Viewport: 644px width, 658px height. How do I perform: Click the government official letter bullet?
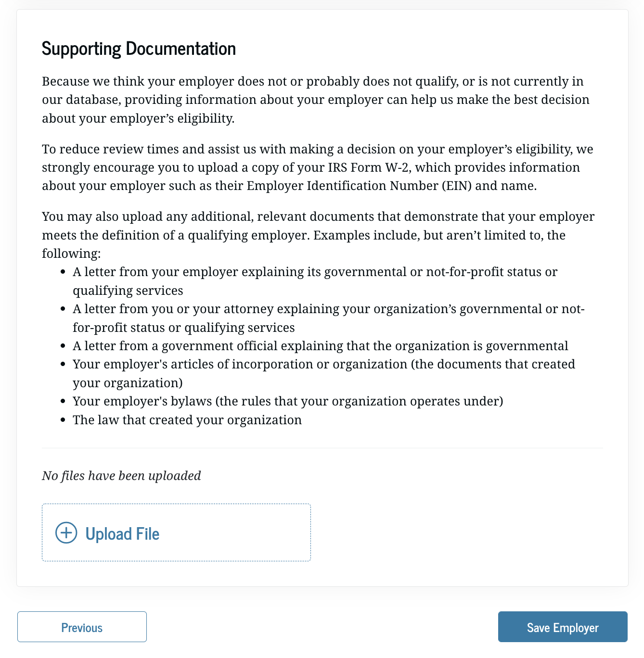(320, 346)
